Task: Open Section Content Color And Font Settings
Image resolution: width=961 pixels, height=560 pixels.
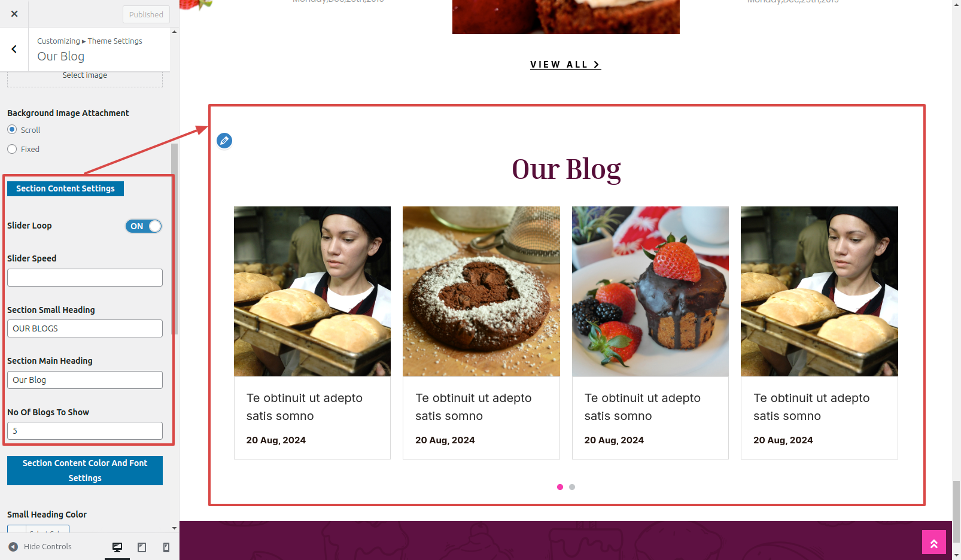Action: [x=85, y=470]
